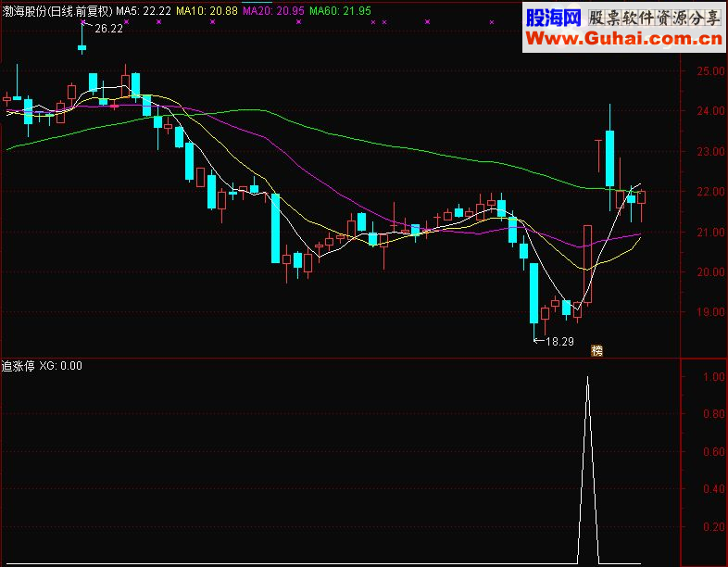Screen dimensions: 728x567
Task: Click the XG: 0.00 value readout
Action: 61,366
